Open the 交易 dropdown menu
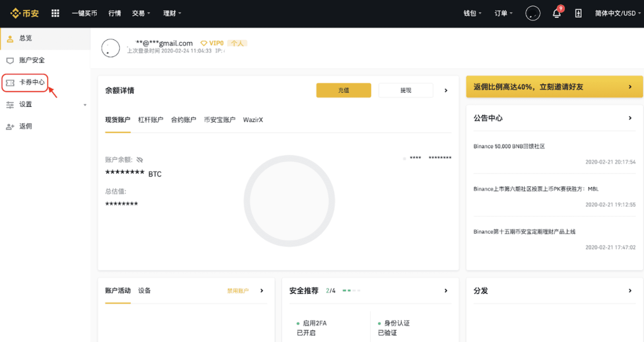 pyautogui.click(x=141, y=13)
